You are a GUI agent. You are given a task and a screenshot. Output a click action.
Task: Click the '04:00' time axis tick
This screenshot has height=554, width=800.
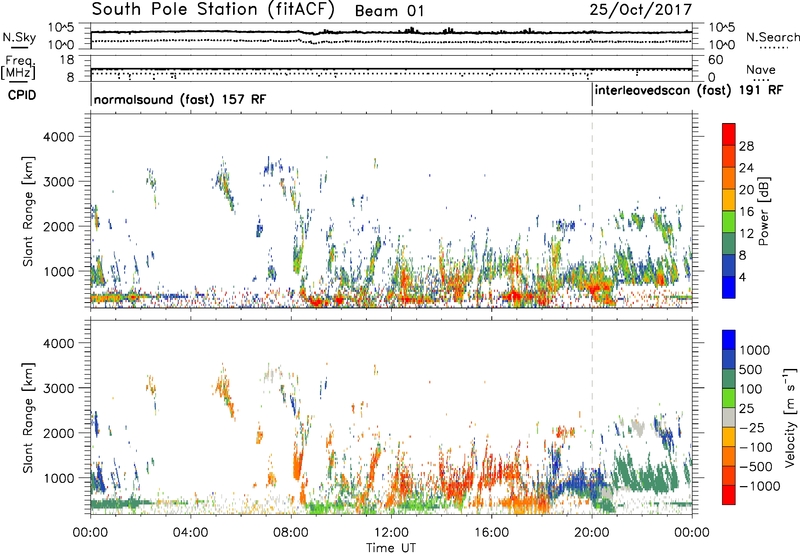tap(190, 533)
